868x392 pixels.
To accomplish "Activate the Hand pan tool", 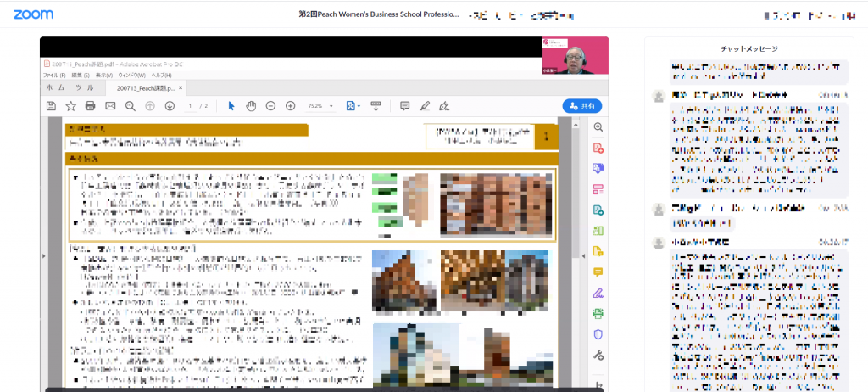I will click(x=251, y=106).
